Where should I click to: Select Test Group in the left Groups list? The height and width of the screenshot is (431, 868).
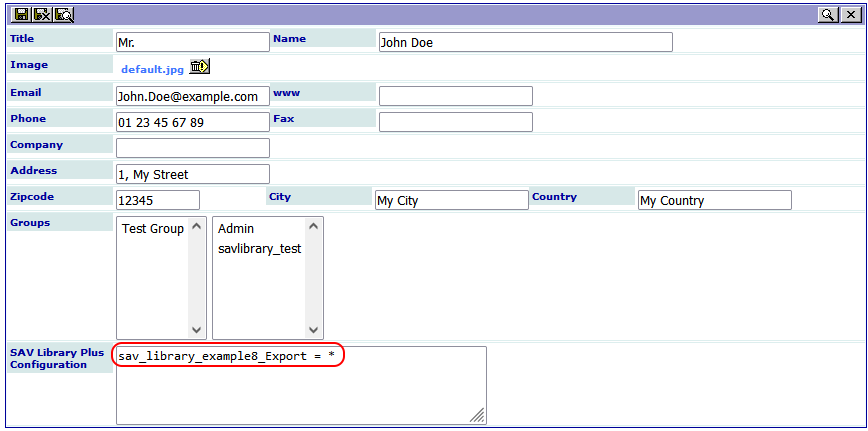(x=153, y=229)
